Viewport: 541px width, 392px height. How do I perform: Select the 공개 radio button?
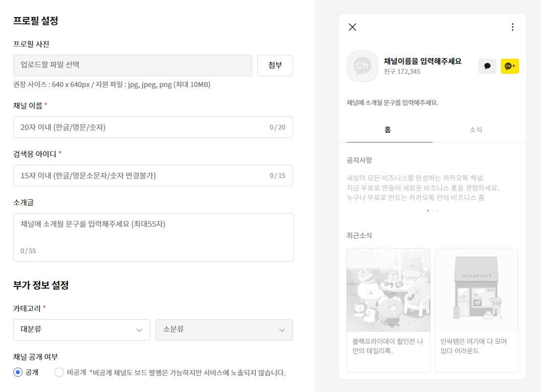pyautogui.click(x=18, y=372)
